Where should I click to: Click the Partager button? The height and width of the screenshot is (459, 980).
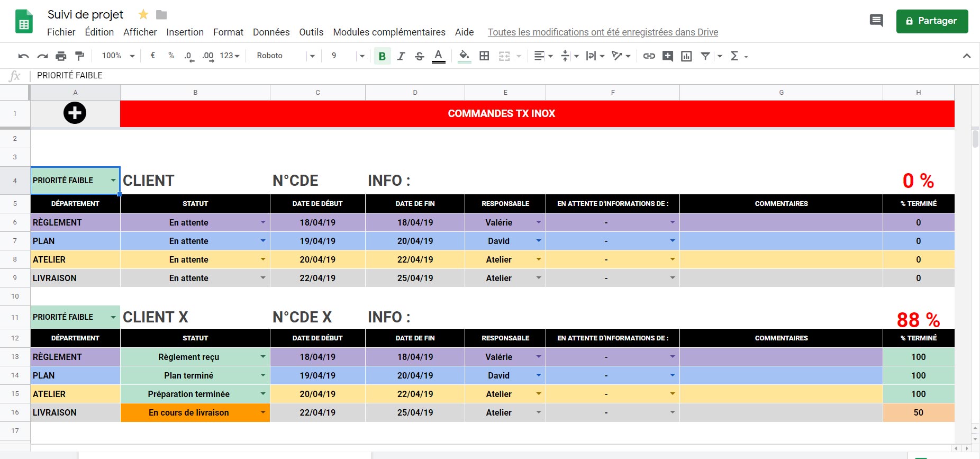tap(932, 21)
